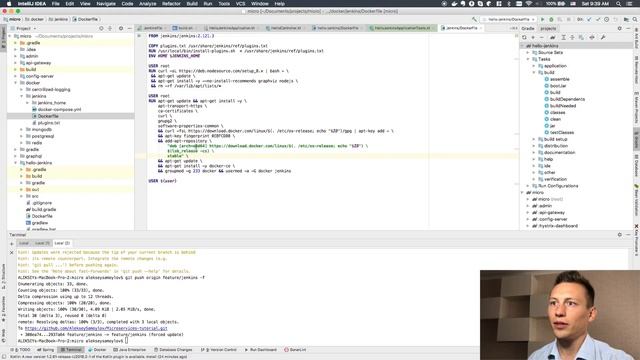Open the Version Control tool window

click(x=219, y=350)
